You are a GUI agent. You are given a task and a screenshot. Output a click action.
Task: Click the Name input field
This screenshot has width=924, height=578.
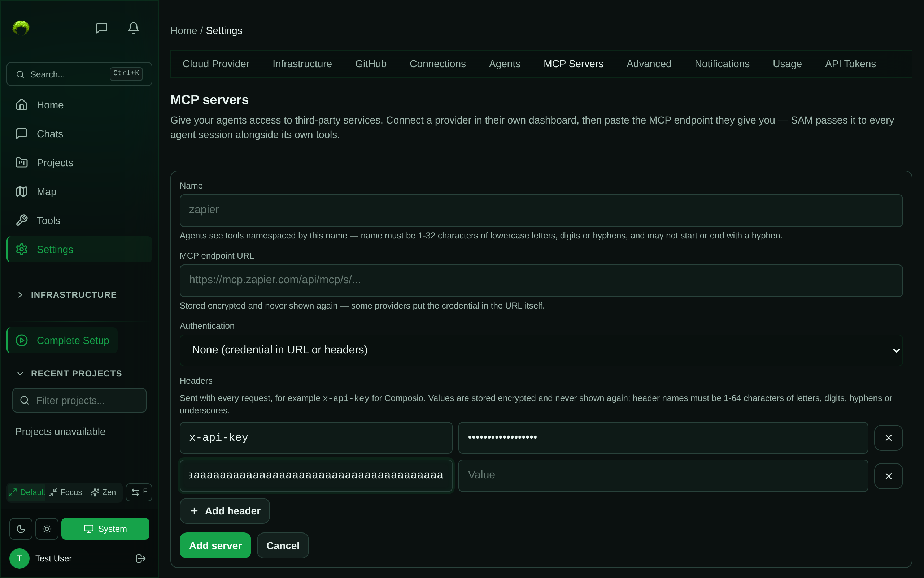point(541,210)
